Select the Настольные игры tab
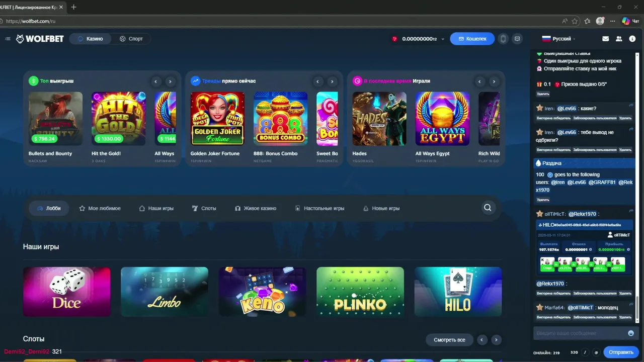This screenshot has width=644, height=362. (x=319, y=208)
